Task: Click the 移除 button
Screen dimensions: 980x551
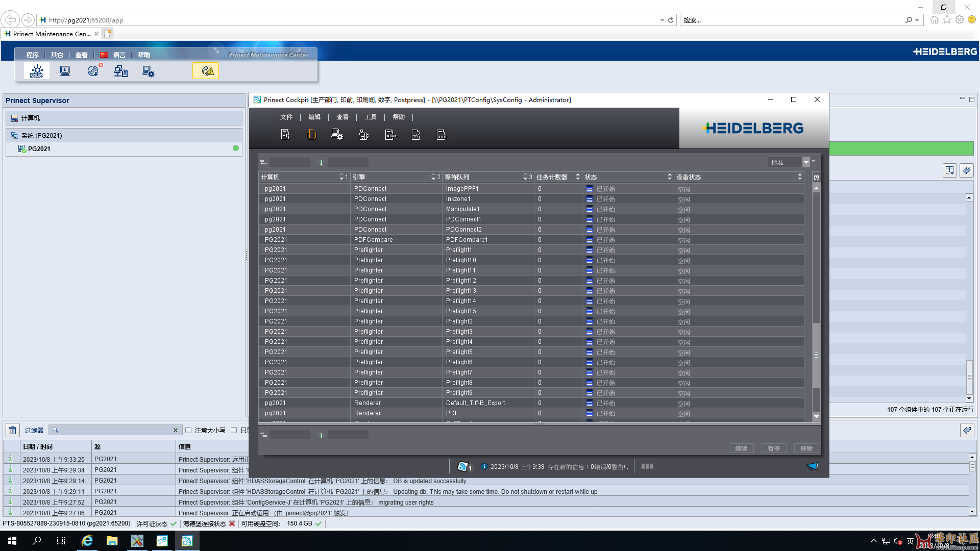Action: click(x=806, y=448)
